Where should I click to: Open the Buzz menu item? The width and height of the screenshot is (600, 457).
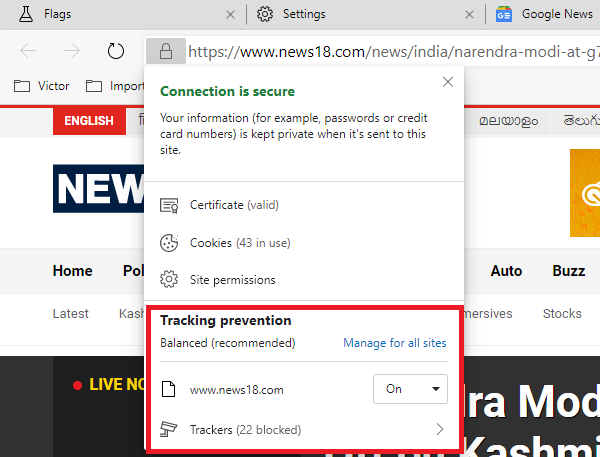[x=569, y=271]
